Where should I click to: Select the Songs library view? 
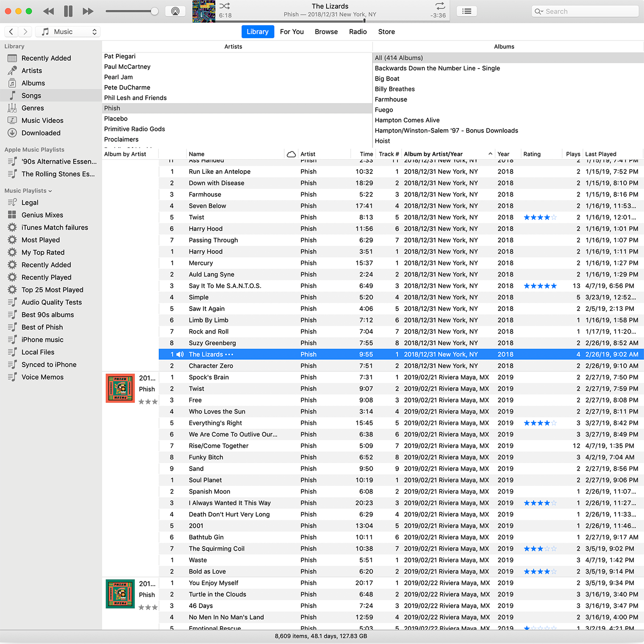pyautogui.click(x=51, y=96)
